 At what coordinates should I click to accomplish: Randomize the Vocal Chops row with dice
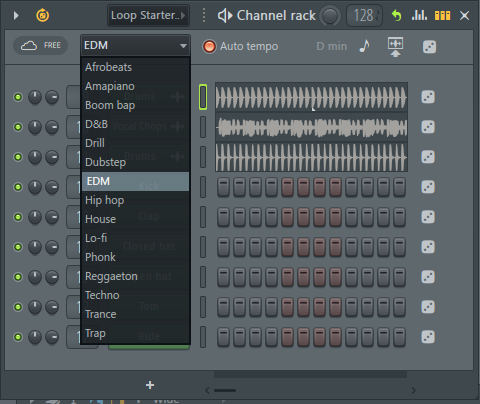point(428,127)
